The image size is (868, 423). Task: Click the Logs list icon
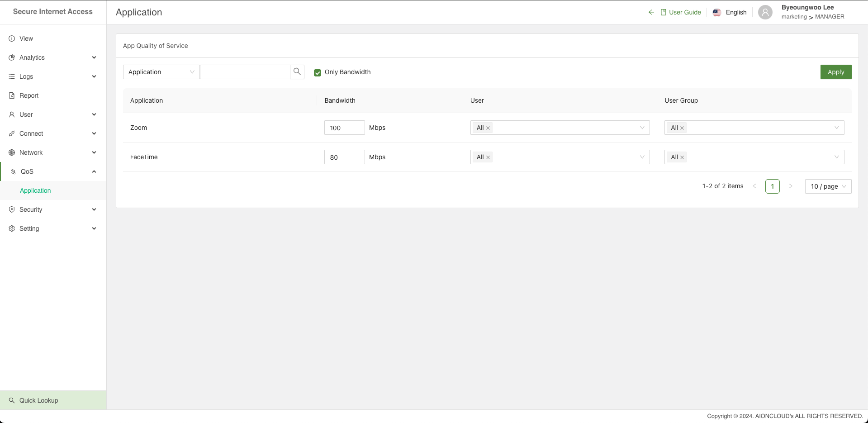[x=12, y=76]
